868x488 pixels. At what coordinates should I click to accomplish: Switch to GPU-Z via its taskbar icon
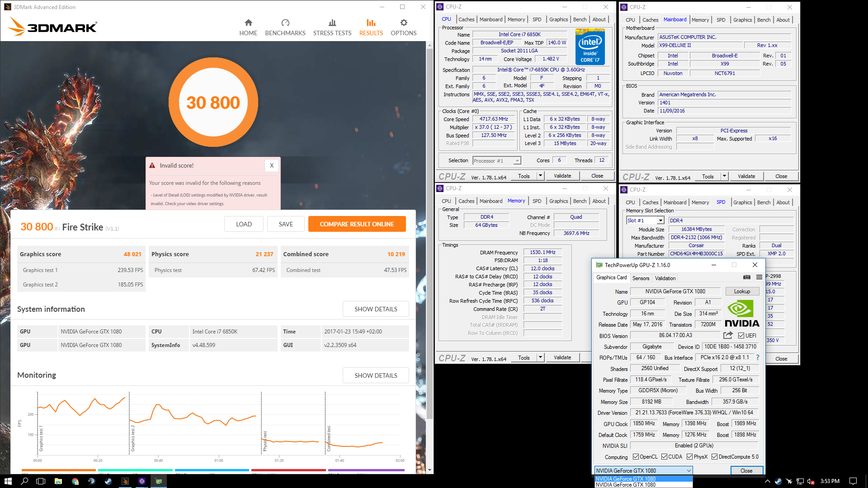pyautogui.click(x=159, y=481)
